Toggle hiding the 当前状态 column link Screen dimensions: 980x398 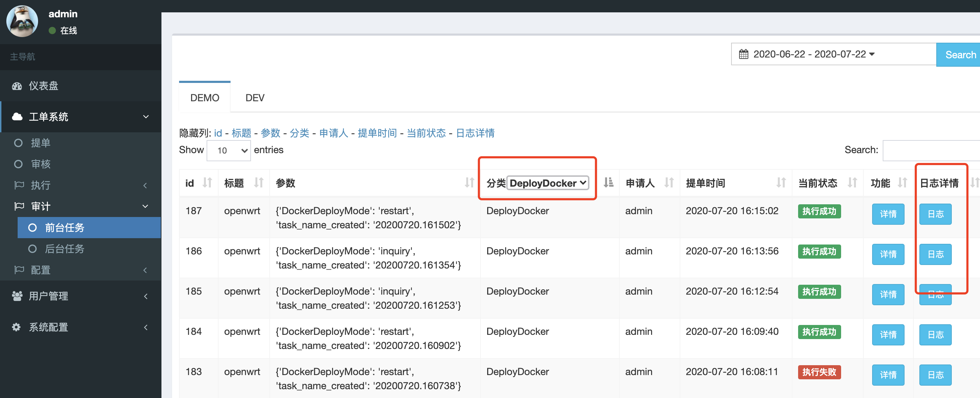pos(426,133)
